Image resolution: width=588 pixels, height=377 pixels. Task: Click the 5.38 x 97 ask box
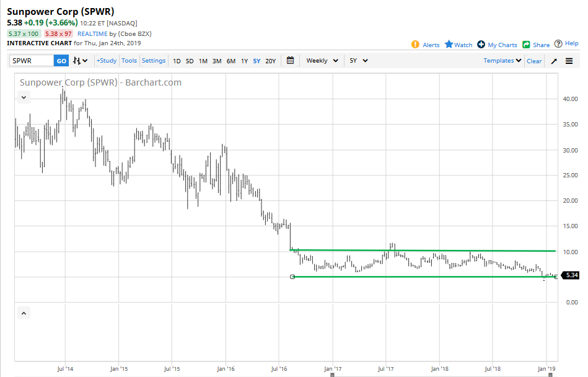[58, 33]
